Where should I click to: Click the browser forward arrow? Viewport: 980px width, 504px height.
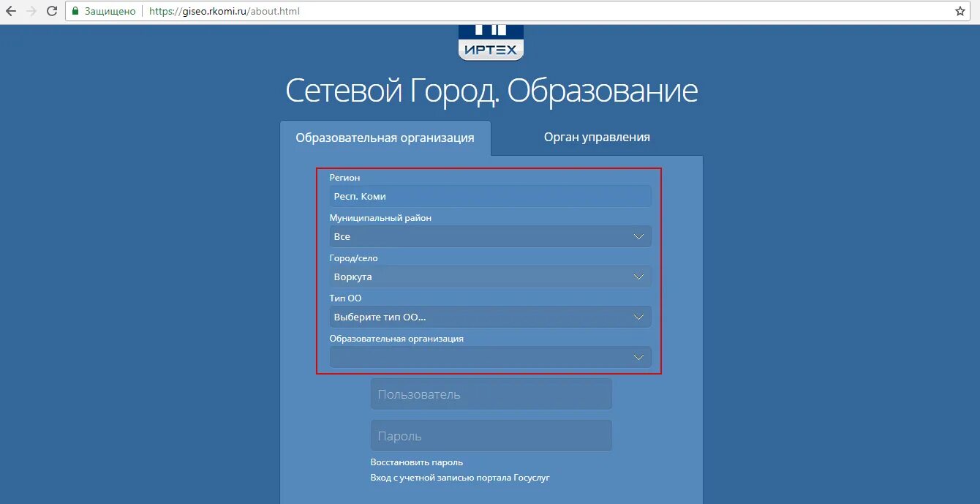click(31, 11)
